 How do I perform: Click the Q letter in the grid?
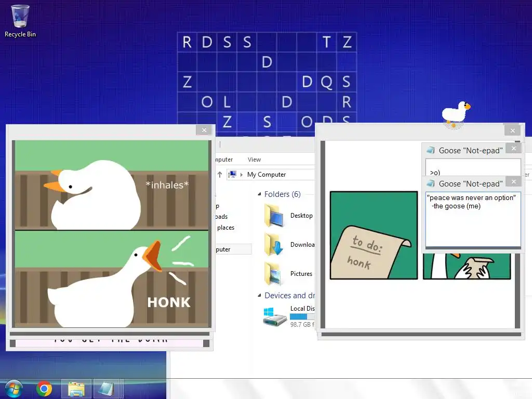point(326,82)
